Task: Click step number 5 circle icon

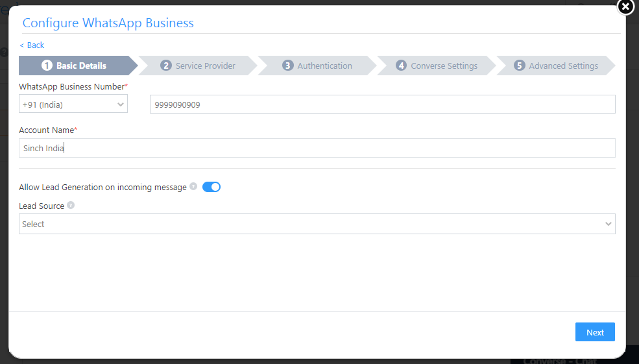Action: click(519, 66)
